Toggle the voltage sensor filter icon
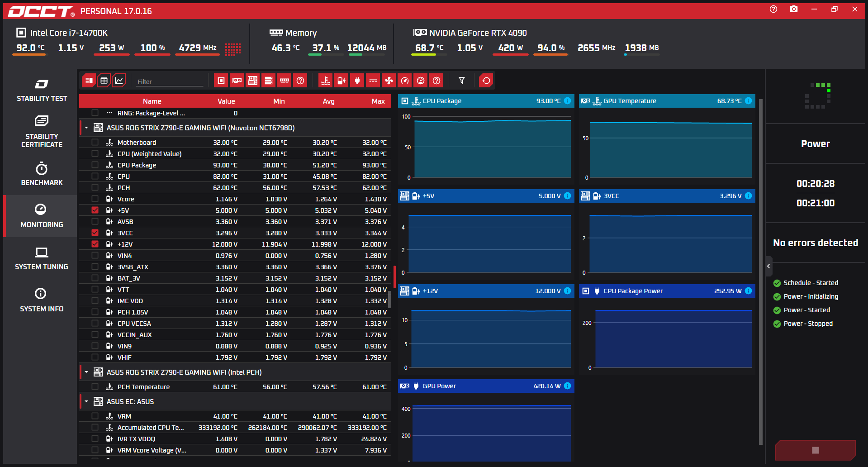868x467 pixels. (x=342, y=81)
